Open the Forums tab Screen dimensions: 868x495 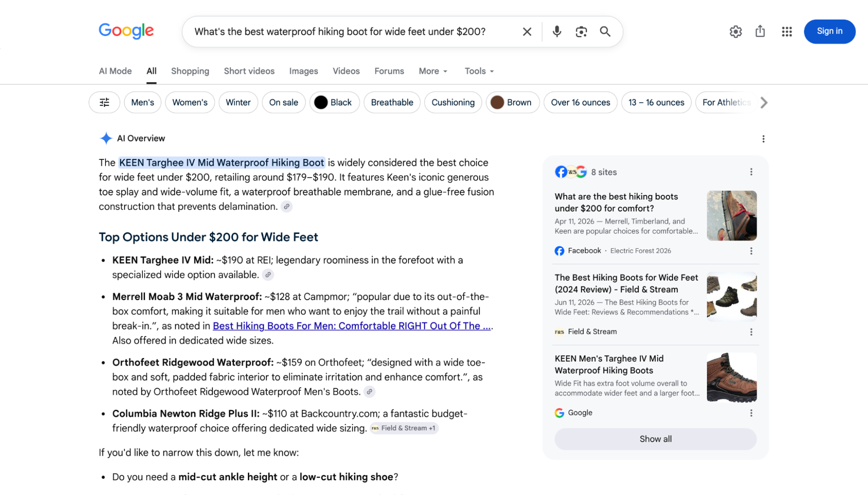389,71
